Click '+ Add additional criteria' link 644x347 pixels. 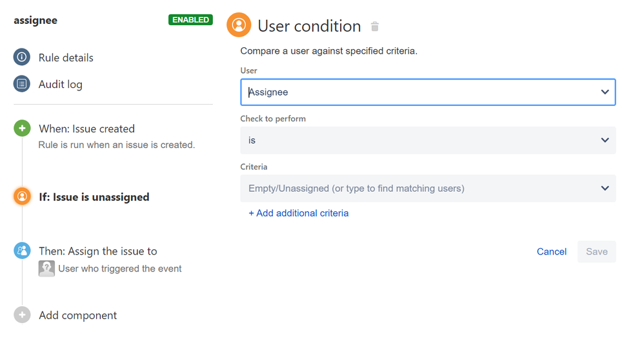299,213
